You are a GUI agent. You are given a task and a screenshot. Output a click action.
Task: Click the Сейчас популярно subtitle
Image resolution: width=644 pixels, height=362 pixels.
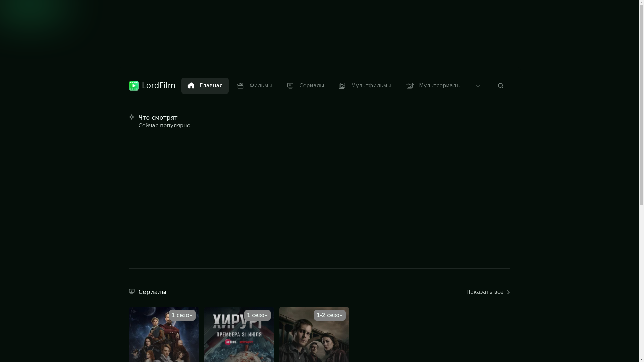[164, 126]
